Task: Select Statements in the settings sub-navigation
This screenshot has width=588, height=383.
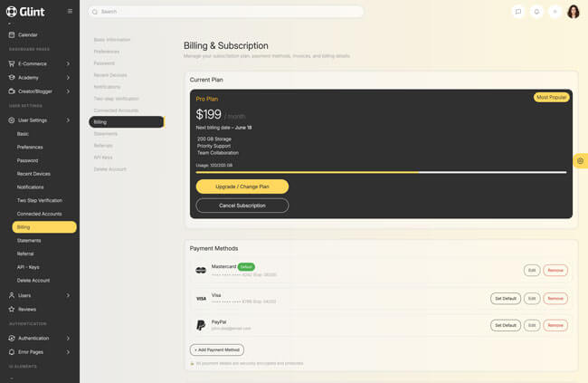Action: click(106, 134)
